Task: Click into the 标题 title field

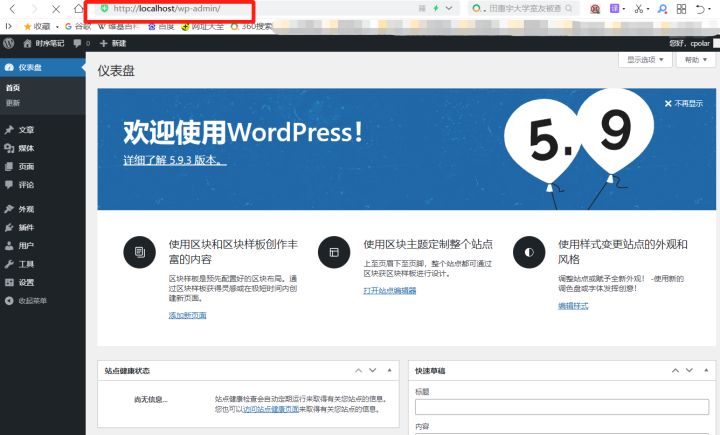Action: (562, 407)
